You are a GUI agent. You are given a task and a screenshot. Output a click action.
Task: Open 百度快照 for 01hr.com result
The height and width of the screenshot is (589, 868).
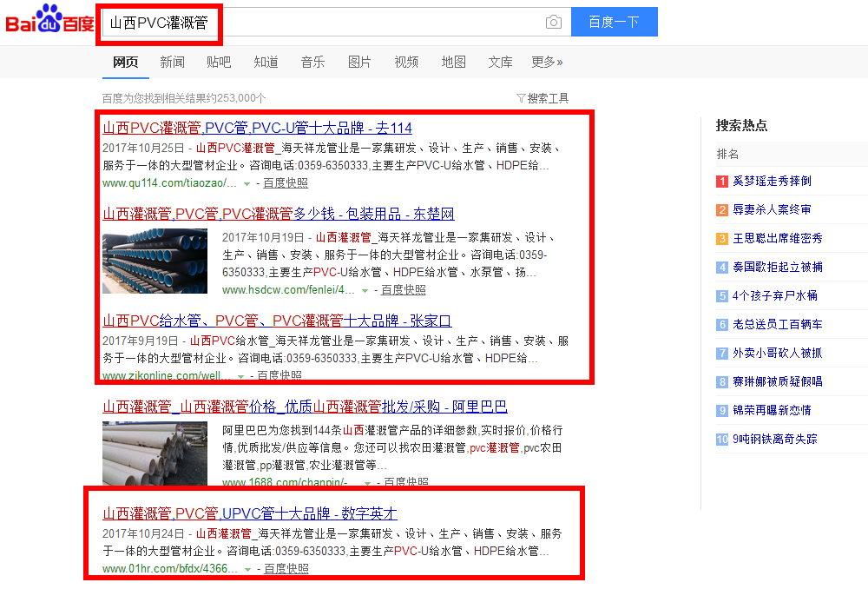pyautogui.click(x=286, y=568)
